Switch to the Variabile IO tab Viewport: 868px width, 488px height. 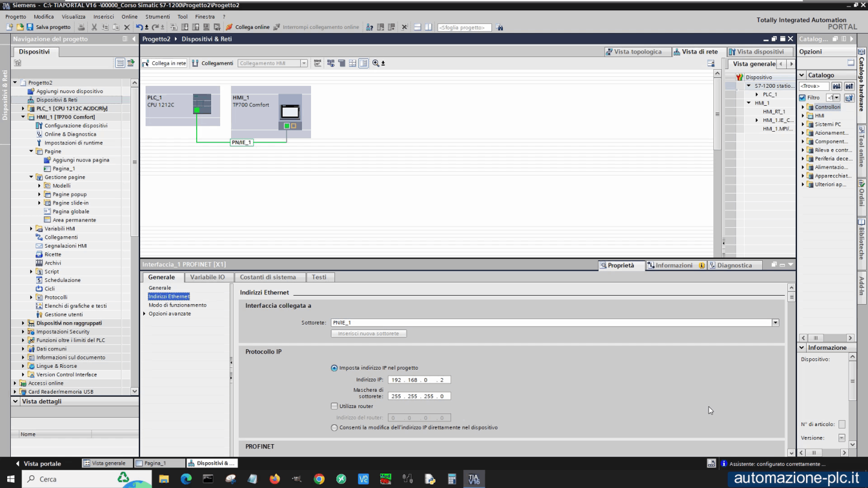(208, 277)
